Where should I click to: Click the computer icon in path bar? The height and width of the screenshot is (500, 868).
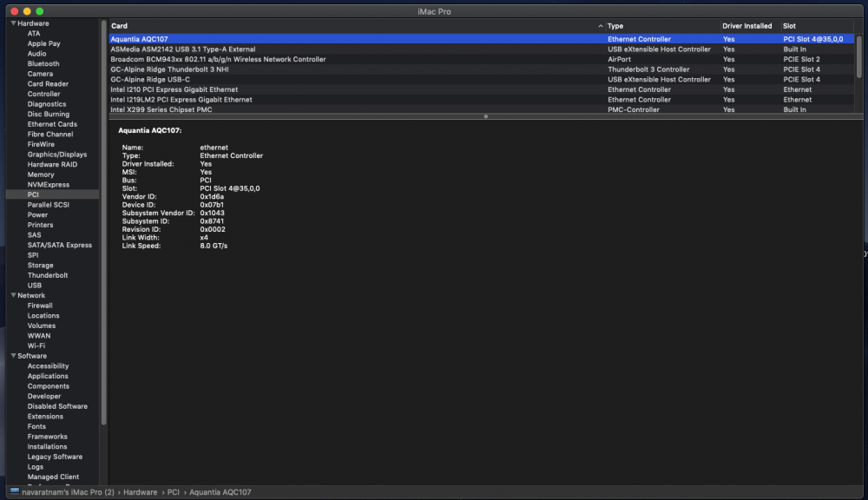15,491
